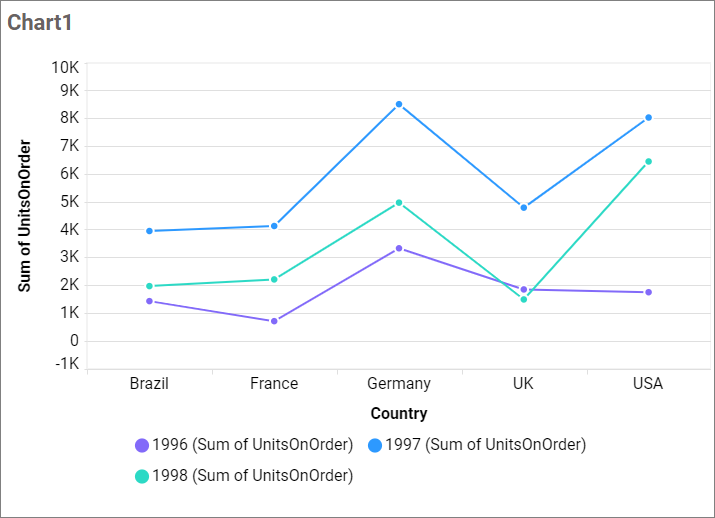Click the Country axis title
Viewport: 715px width, 518px height.
(398, 413)
